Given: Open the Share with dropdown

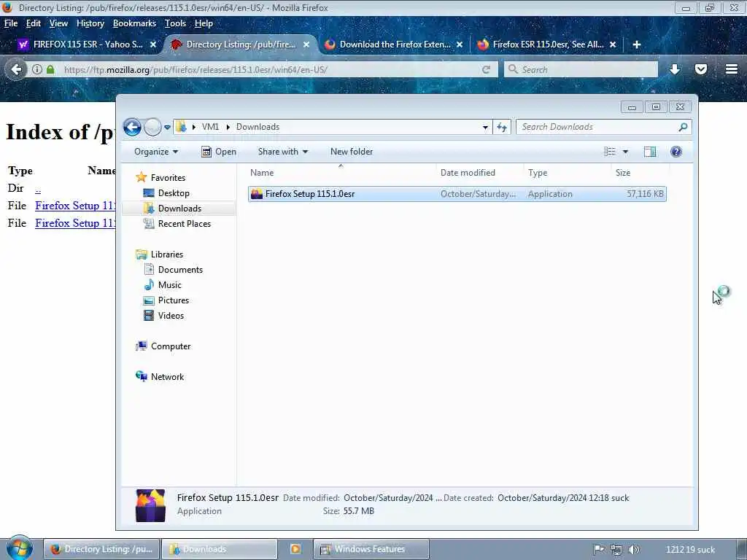Looking at the screenshot, I should coord(283,152).
